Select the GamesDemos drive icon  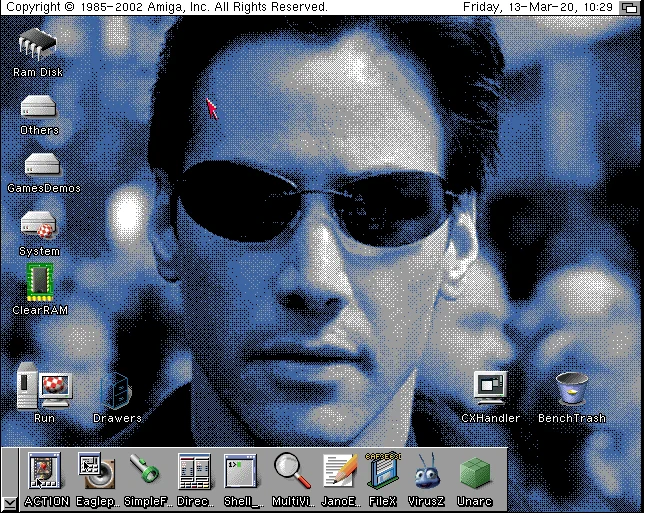[x=42, y=164]
